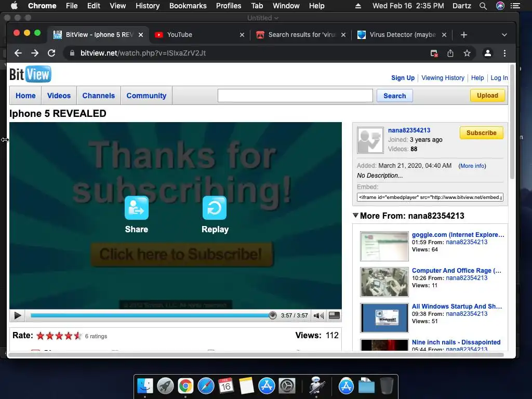Viewport: 532px width, 399px height.
Task: Mute the video player volume
Action: [x=318, y=315]
